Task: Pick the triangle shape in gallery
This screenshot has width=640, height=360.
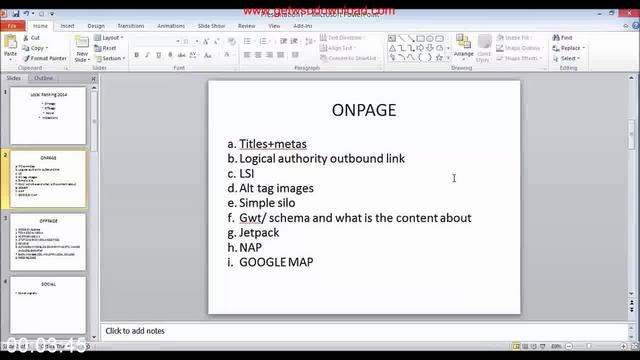Action: coord(392,48)
